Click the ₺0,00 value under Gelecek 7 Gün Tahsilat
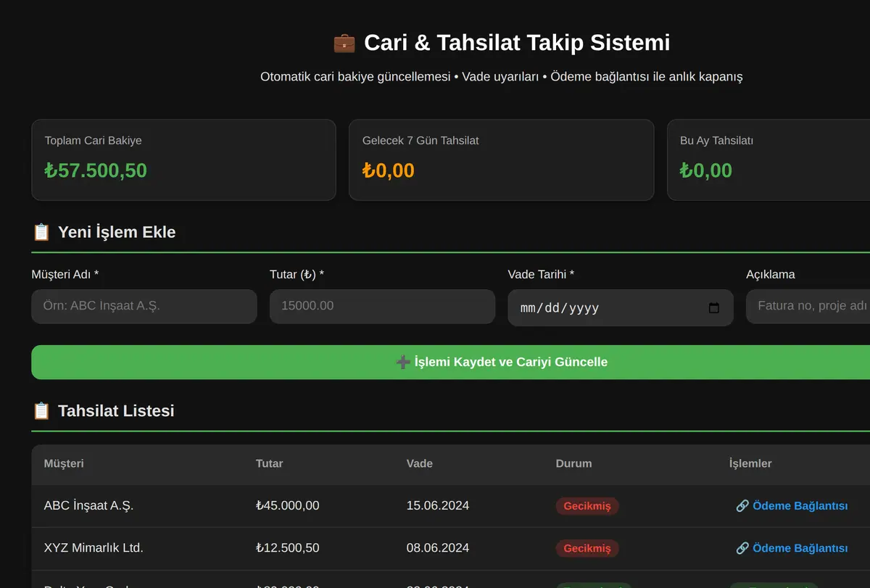The height and width of the screenshot is (588, 870). pyautogui.click(x=389, y=170)
